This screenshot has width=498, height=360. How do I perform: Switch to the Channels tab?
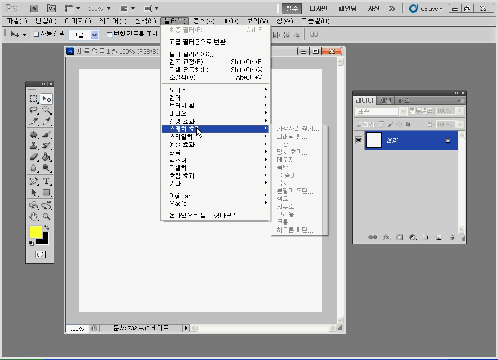coord(386,100)
